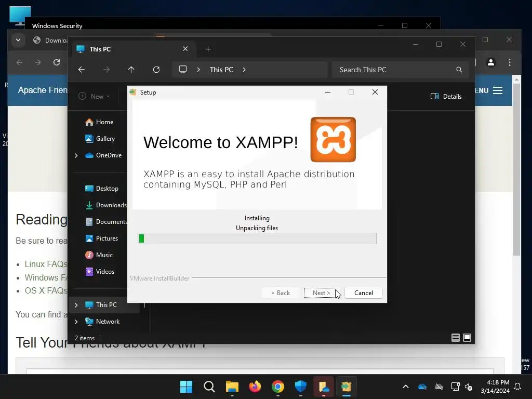Image resolution: width=532 pixels, height=399 pixels.
Task: Click the browser back arrow
Action: click(20, 62)
